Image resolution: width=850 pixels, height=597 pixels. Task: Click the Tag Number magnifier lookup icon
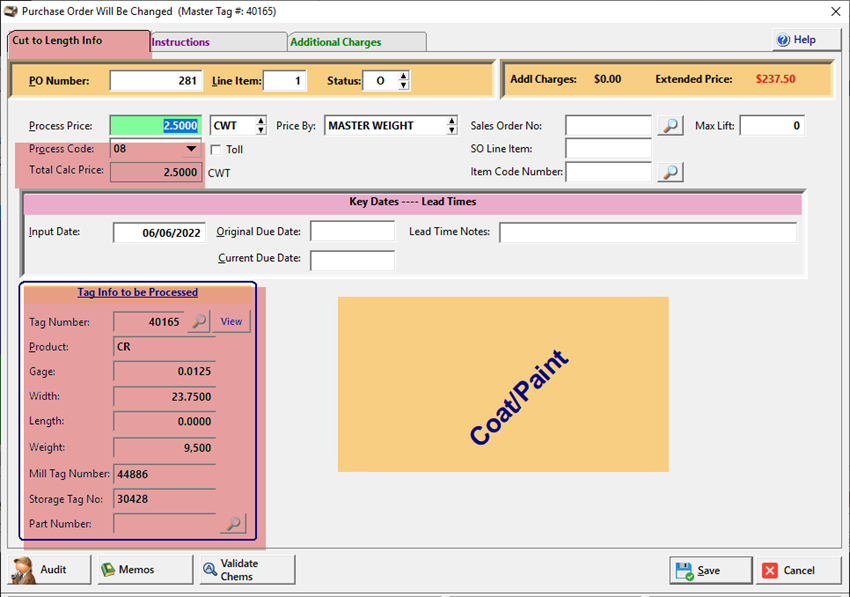[x=199, y=322]
